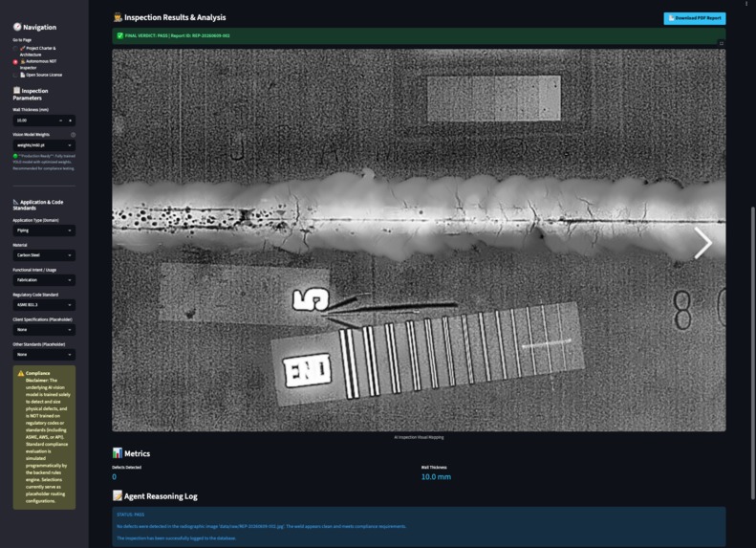756x548 pixels.
Task: Open the Application Type (Domain) dropdown
Action: (x=44, y=230)
